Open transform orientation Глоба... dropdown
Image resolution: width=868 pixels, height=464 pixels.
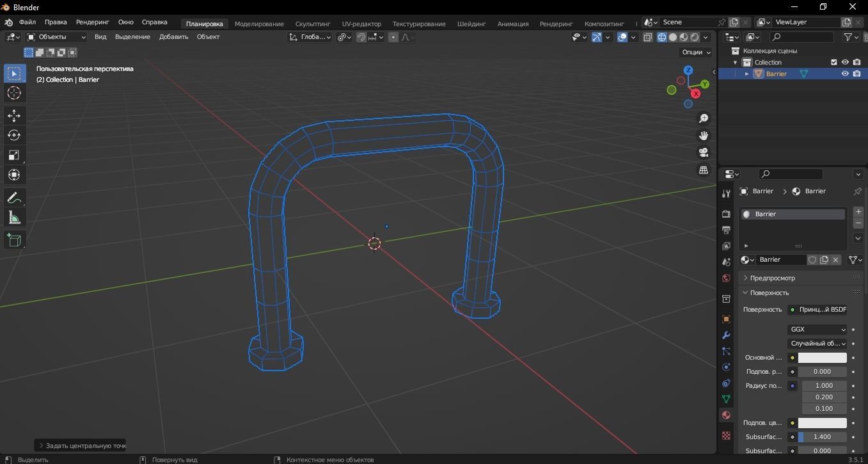click(x=310, y=37)
